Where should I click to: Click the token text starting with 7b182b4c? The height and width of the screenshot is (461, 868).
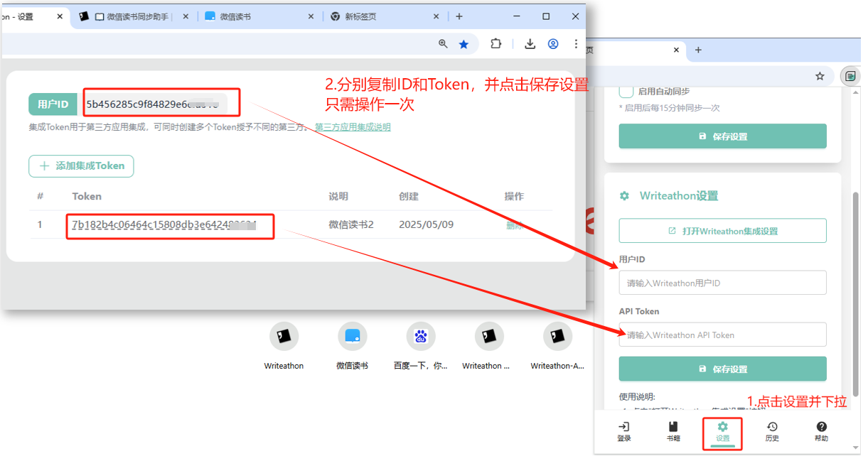click(x=164, y=224)
